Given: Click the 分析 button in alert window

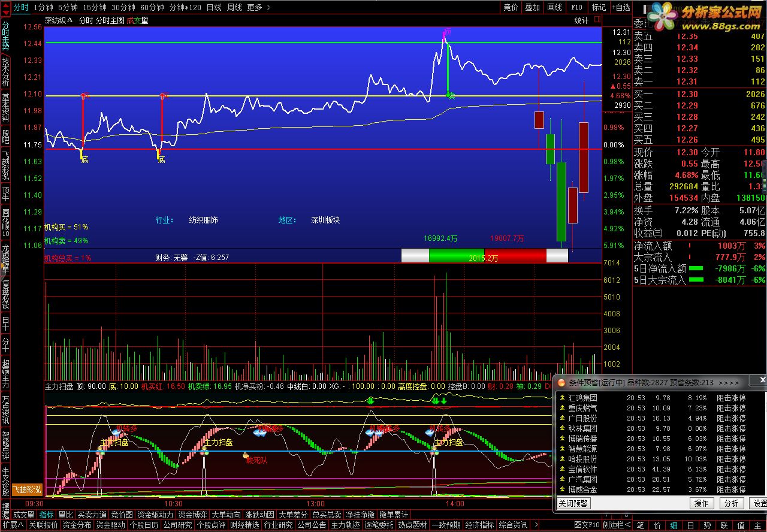Looking at the screenshot, I should 732,503.
